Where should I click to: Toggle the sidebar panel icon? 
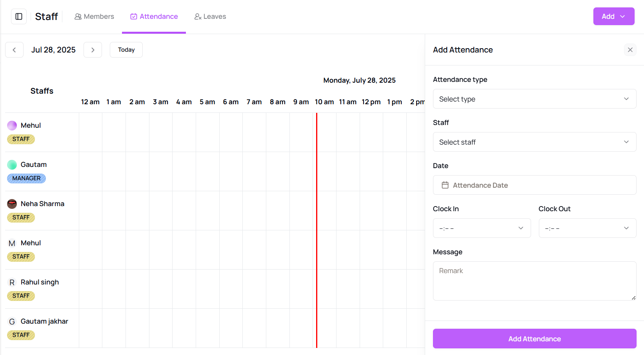pos(19,16)
